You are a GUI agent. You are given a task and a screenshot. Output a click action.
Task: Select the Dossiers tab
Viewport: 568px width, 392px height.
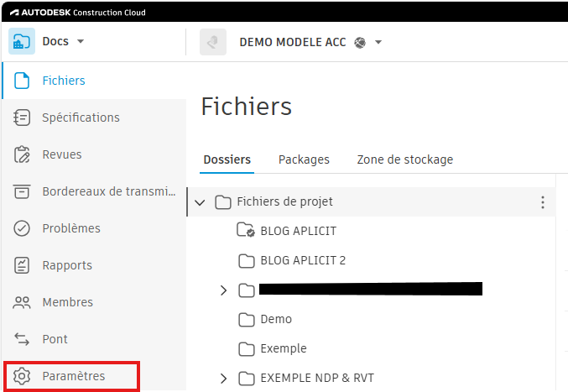[x=227, y=159]
